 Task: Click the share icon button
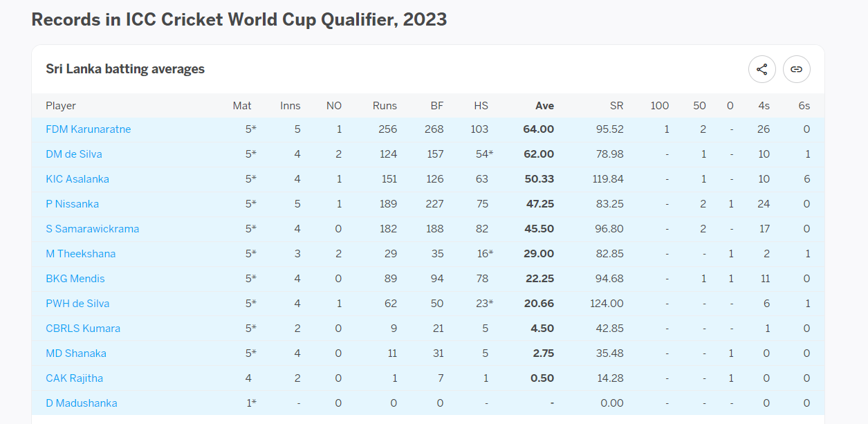(x=761, y=69)
